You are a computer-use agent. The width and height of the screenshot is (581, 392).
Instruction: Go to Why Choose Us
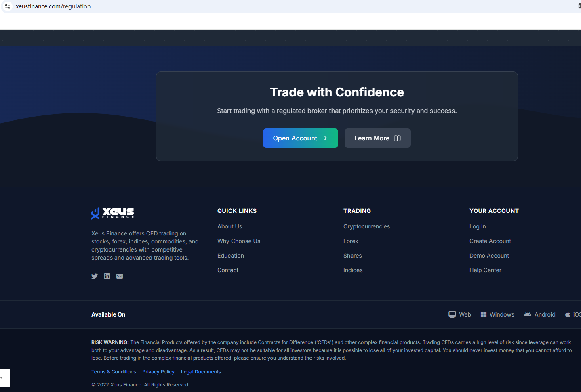pyautogui.click(x=239, y=241)
